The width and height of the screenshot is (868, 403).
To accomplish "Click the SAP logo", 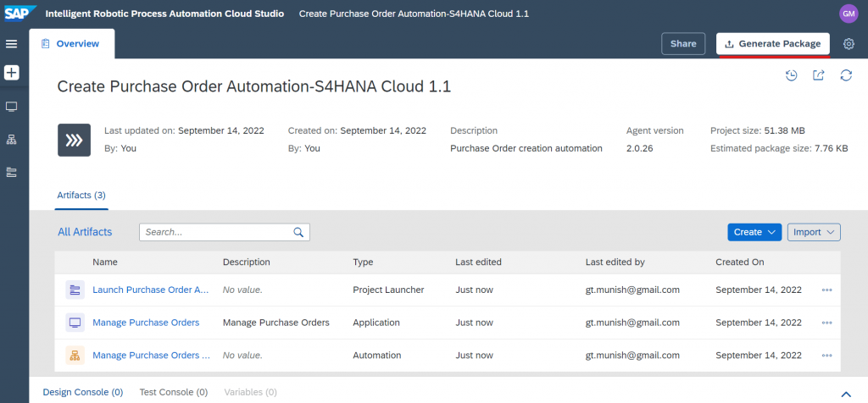I will point(20,13).
